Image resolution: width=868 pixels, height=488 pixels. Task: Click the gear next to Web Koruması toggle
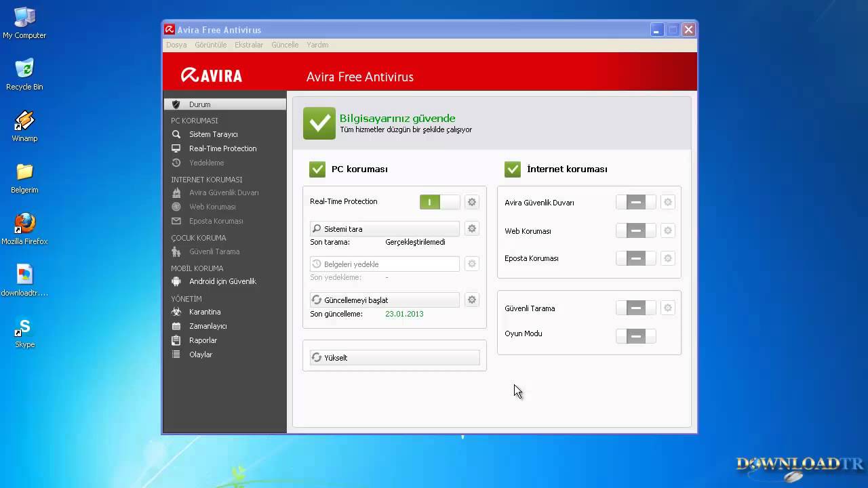[668, 230]
